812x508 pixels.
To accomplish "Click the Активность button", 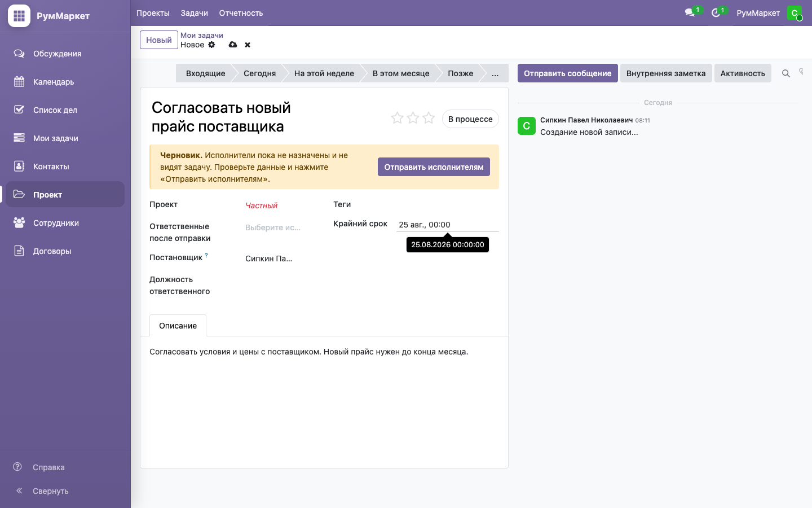I will pyautogui.click(x=743, y=73).
